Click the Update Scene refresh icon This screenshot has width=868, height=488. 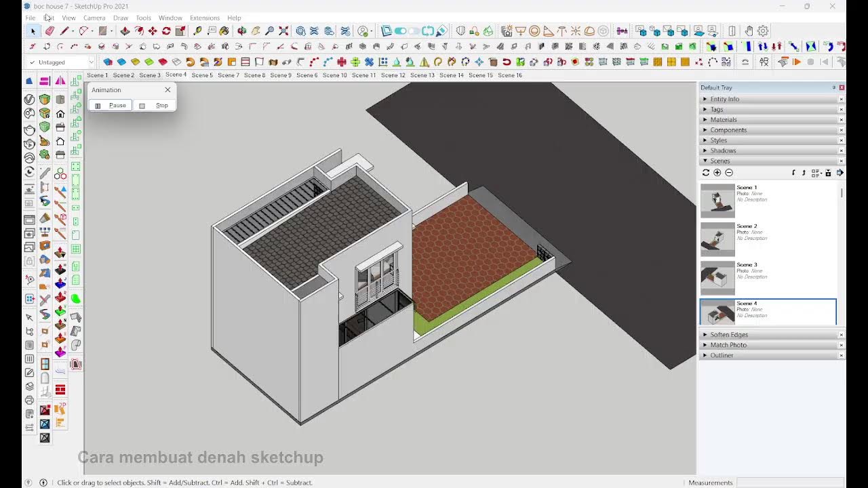pos(706,173)
